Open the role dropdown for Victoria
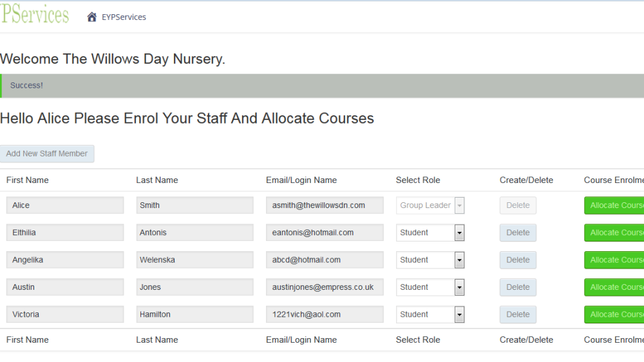Image resolution: width=644 pixels, height=362 pixels. [x=430, y=314]
